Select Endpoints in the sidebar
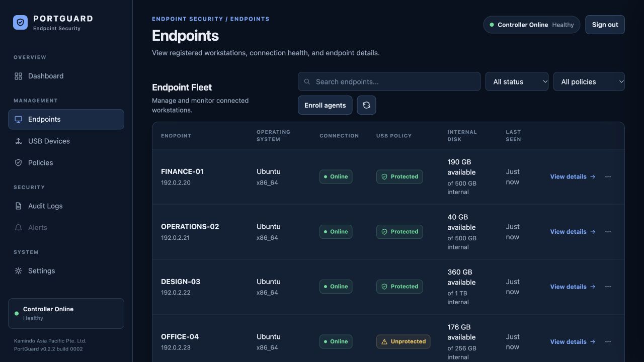The image size is (644, 362). click(66, 119)
